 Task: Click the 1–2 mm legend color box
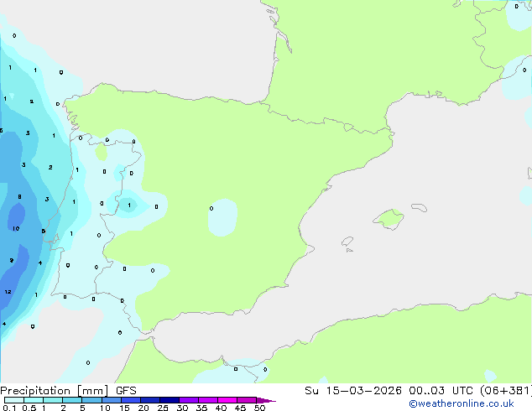click(53, 400)
